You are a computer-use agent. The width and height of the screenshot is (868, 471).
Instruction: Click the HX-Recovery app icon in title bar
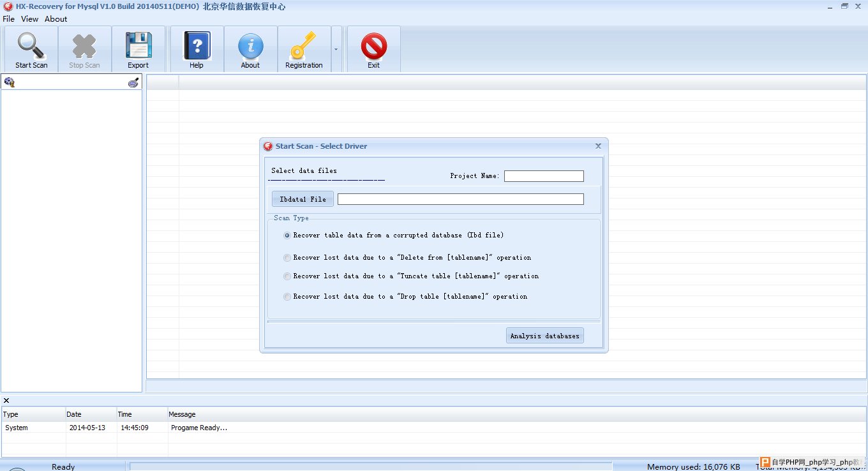tap(8, 6)
